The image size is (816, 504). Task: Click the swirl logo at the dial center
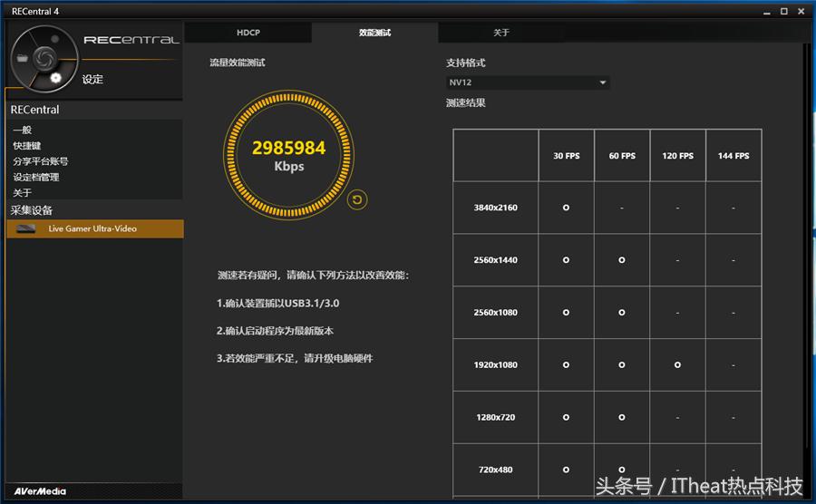pyautogui.click(x=44, y=58)
